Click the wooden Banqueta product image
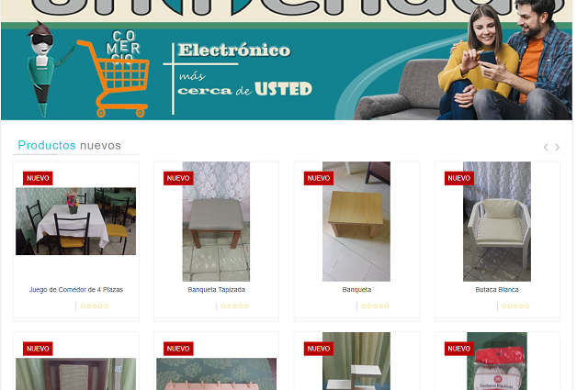588x390 pixels. point(356,221)
